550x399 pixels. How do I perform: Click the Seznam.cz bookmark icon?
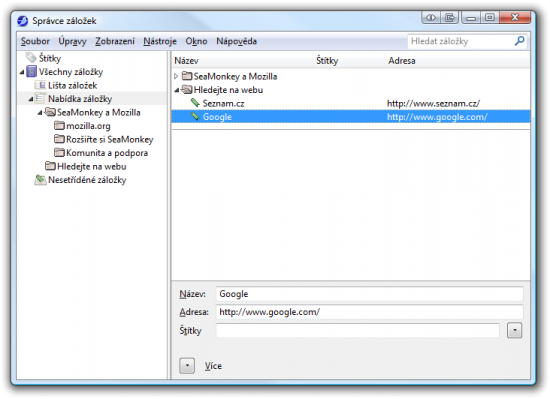click(x=195, y=103)
